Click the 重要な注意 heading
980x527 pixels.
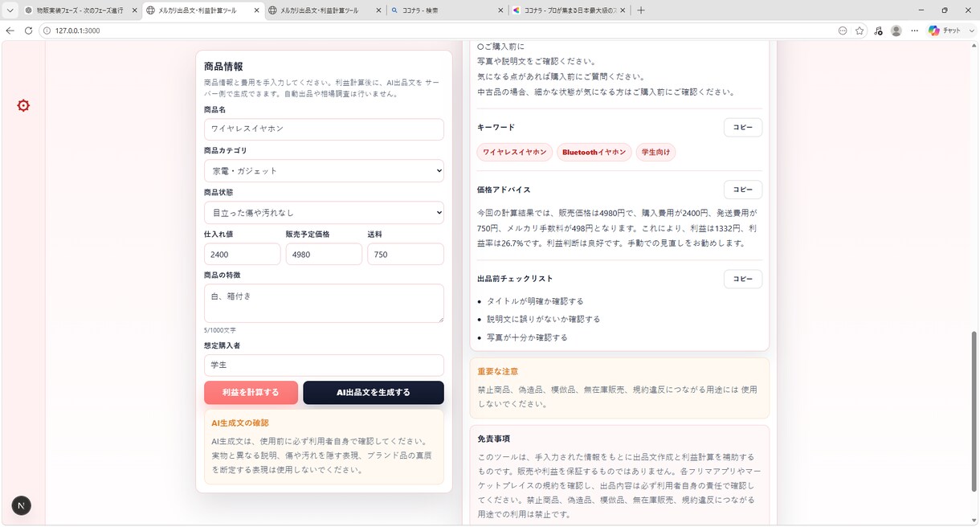pos(498,371)
